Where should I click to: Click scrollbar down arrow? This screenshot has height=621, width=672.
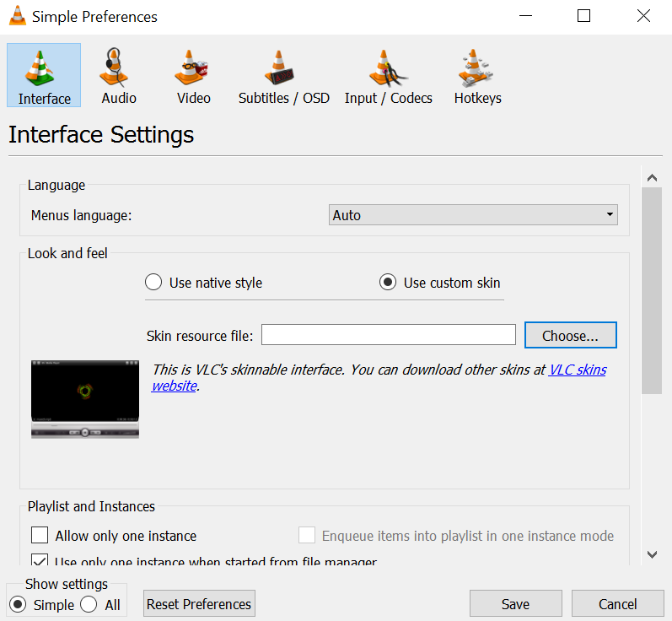tap(651, 554)
